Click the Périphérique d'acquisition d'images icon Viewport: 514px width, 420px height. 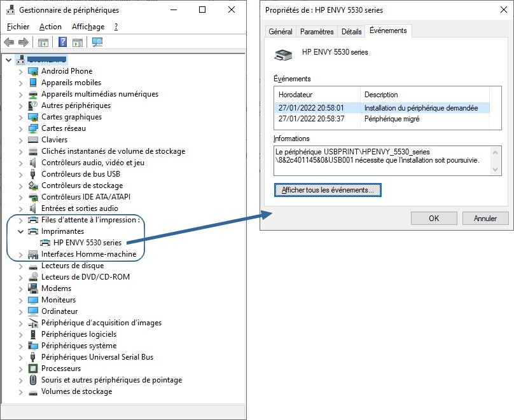(x=33, y=323)
